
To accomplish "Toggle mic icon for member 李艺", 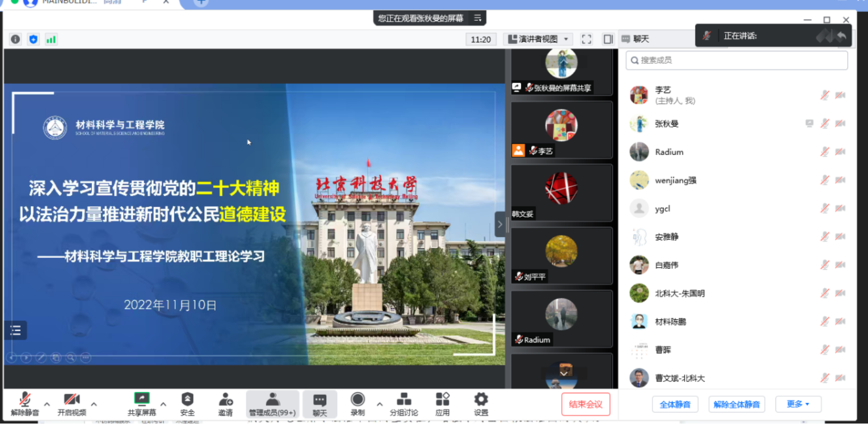I will [825, 95].
